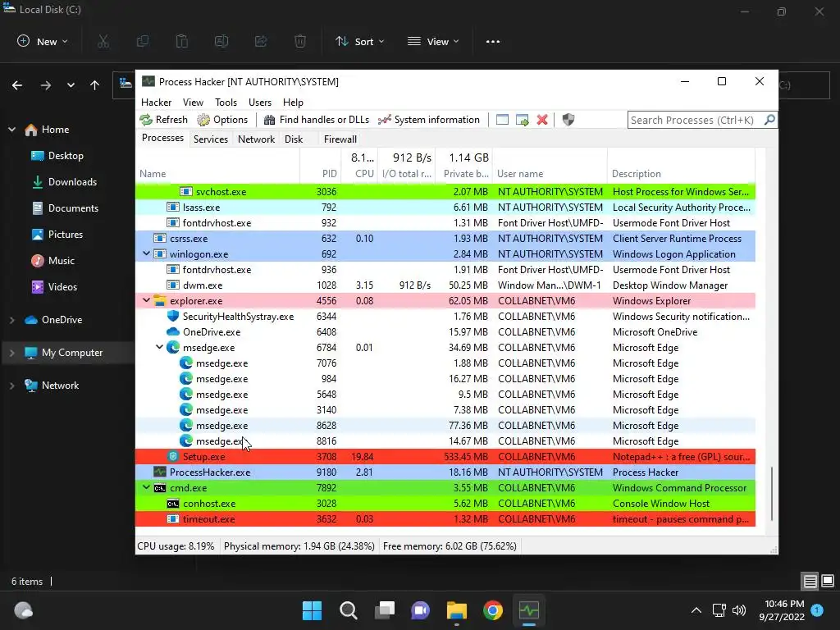Click the File Explorer up arrow
The image size is (840, 630).
pyautogui.click(x=95, y=85)
